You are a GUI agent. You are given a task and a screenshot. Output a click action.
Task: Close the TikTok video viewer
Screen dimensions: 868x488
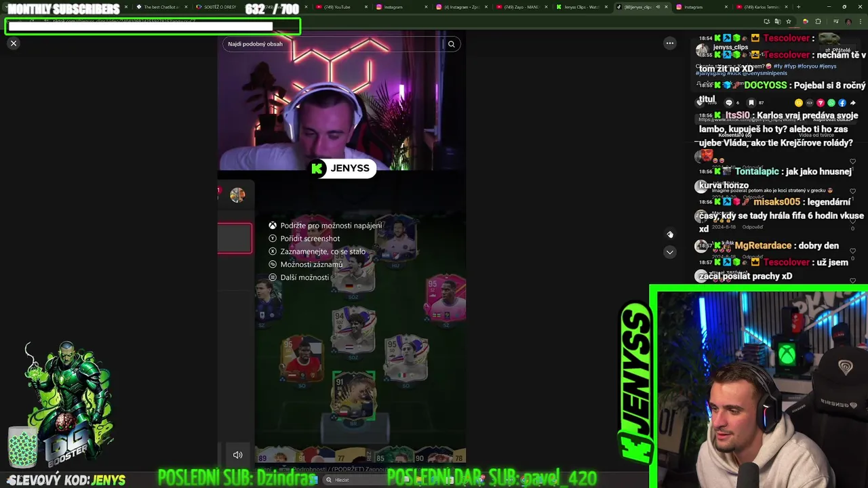[x=14, y=43]
